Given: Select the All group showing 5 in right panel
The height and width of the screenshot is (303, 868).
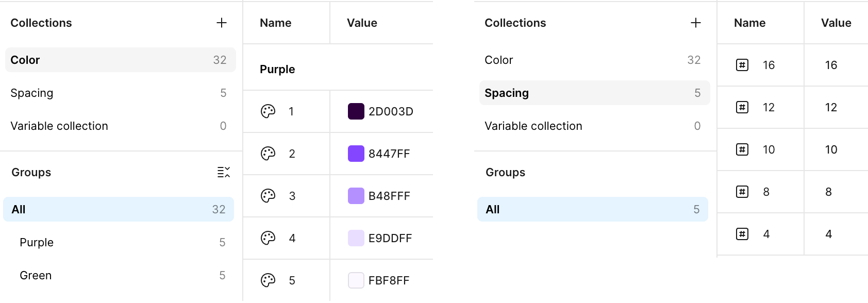Looking at the screenshot, I should click(593, 209).
